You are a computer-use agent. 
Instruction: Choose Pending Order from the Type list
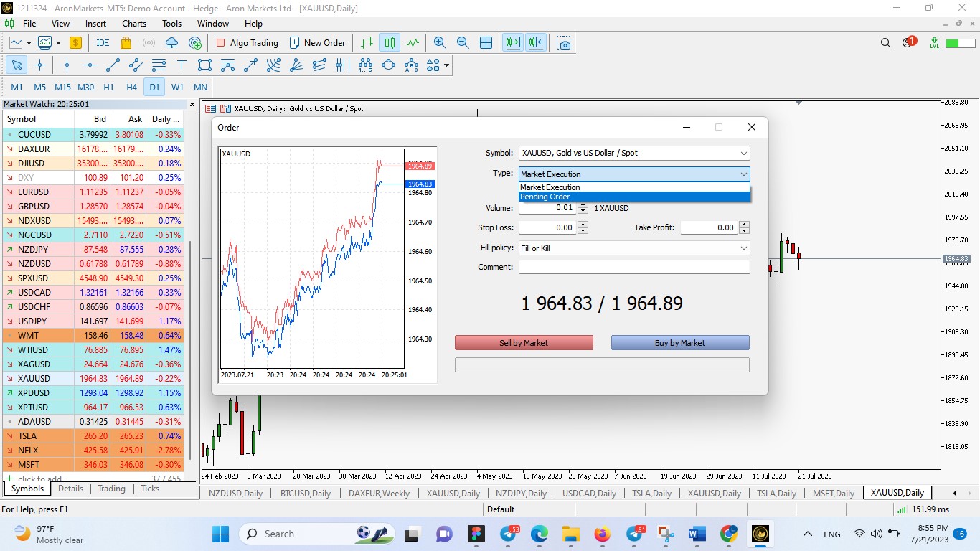(634, 197)
